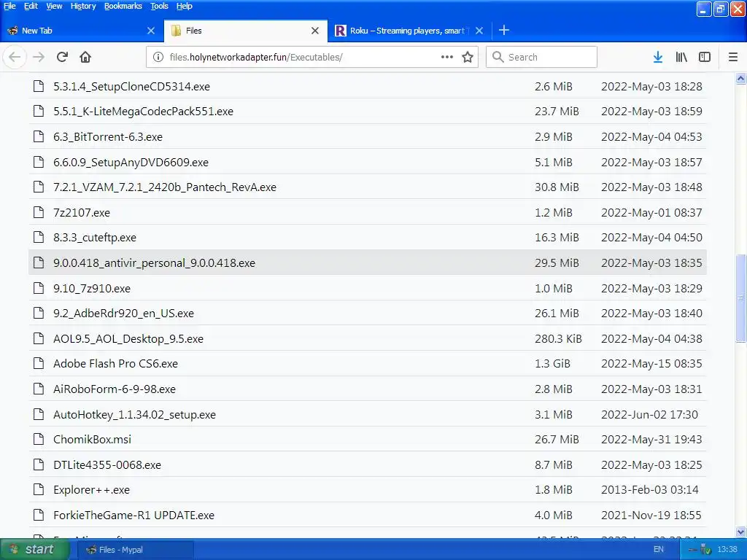
Task: Open page actions three-dot menu
Action: point(447,57)
